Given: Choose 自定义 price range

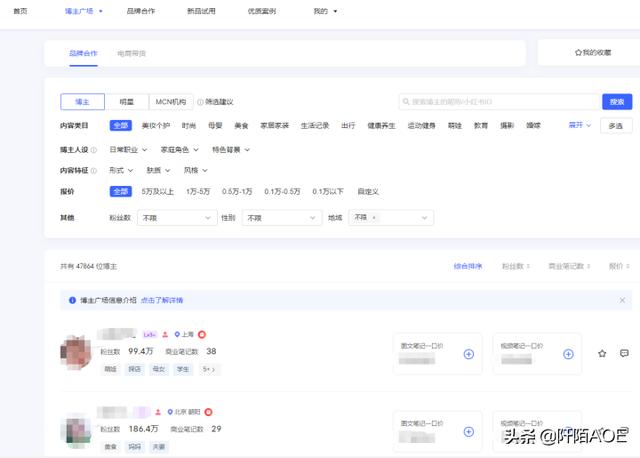Looking at the screenshot, I should click(368, 191).
